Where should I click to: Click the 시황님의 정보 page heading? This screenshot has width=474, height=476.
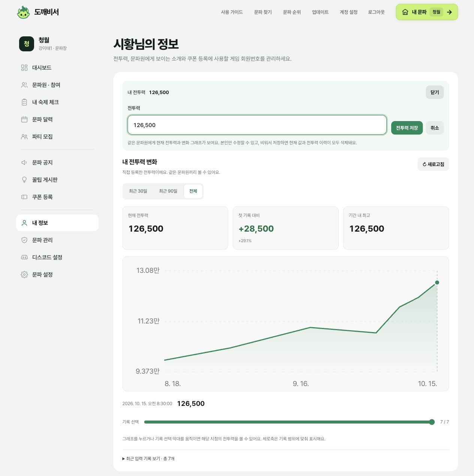click(146, 44)
